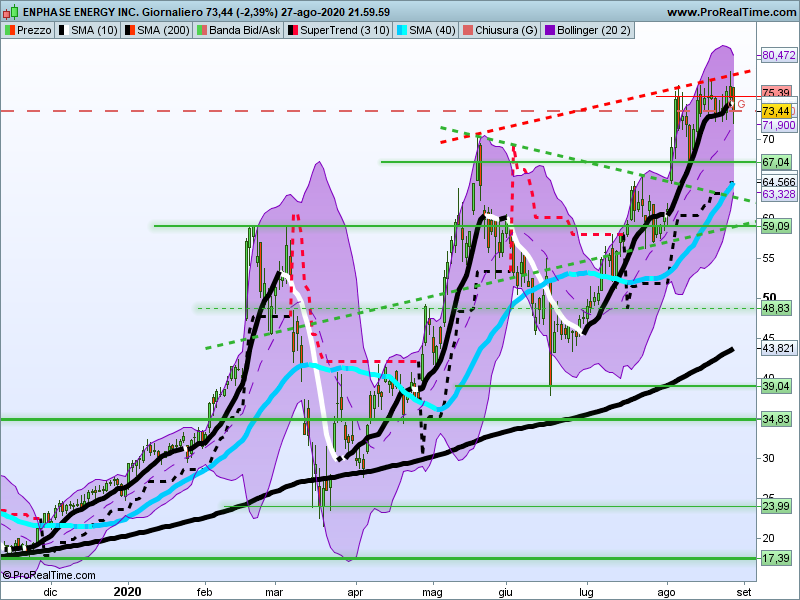Select the Banda Bid/Ask legend label
The image size is (800, 600).
pos(244,31)
